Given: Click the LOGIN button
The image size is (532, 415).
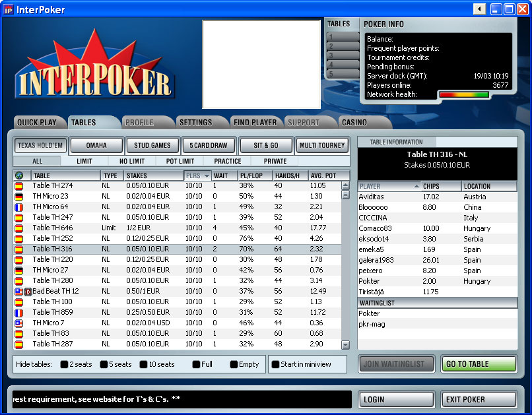Looking at the screenshot, I should pyautogui.click(x=396, y=400).
